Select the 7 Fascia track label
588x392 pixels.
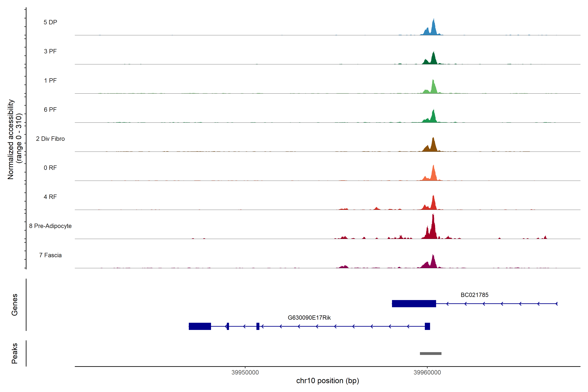click(x=50, y=255)
